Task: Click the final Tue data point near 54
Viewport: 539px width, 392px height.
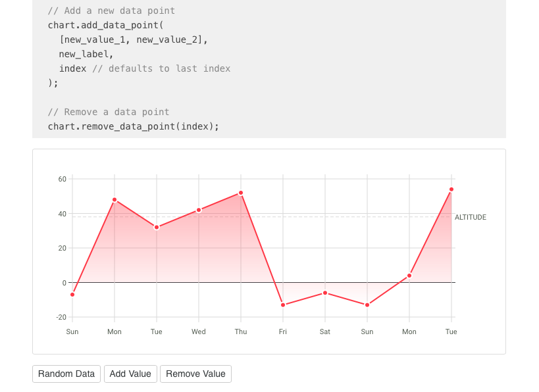Action: [451, 189]
